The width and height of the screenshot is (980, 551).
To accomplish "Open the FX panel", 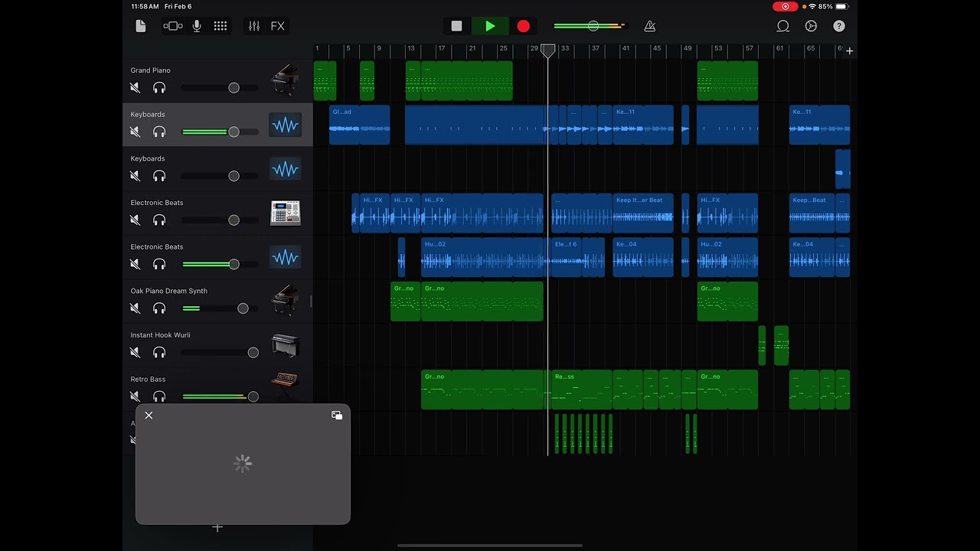I will coord(277,26).
